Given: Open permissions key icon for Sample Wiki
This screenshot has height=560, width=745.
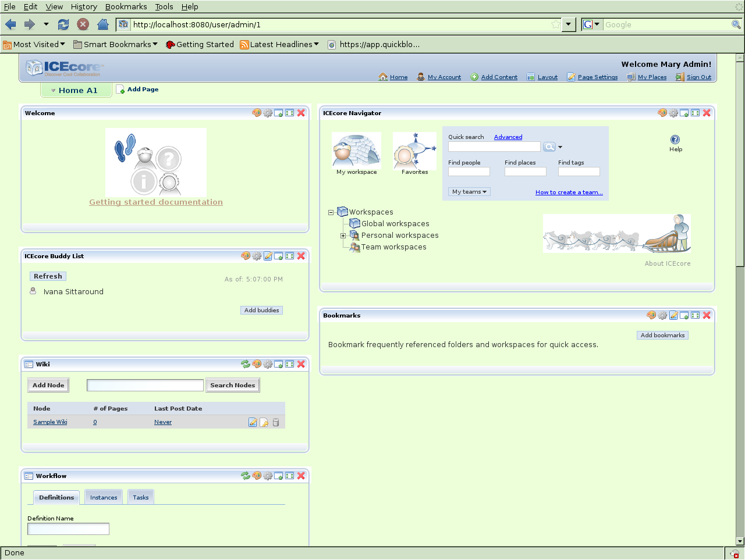Looking at the screenshot, I should click(x=264, y=422).
